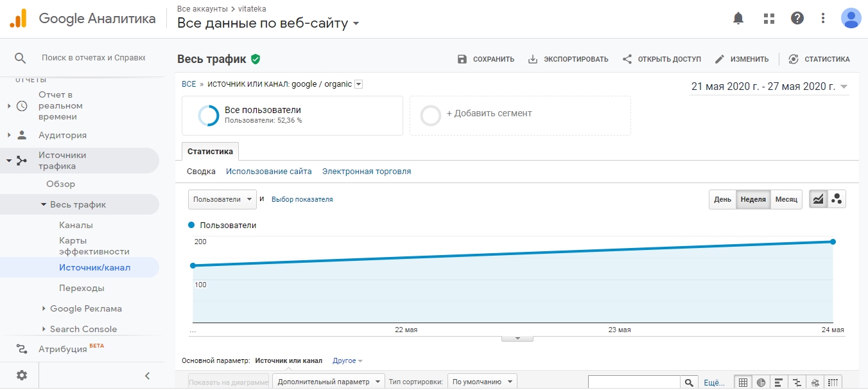The width and height of the screenshot is (868, 390).
Task: Select line chart view icon
Action: 818,199
